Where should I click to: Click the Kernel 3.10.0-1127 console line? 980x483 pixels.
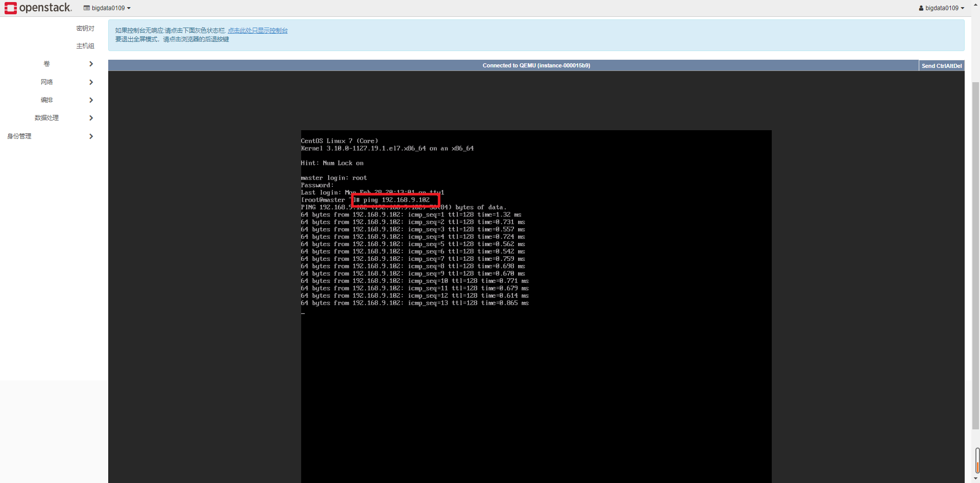[x=387, y=149]
